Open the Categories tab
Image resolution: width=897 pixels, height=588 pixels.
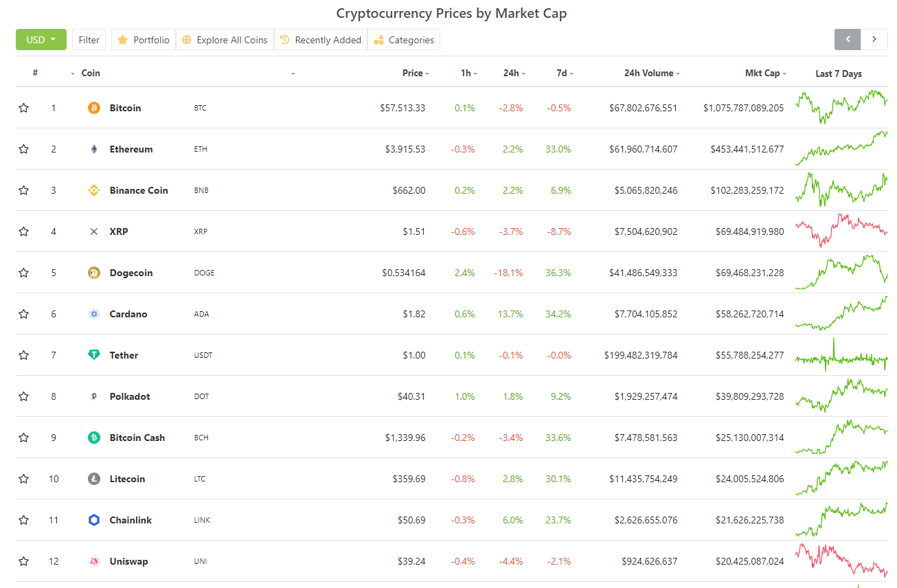coord(404,40)
